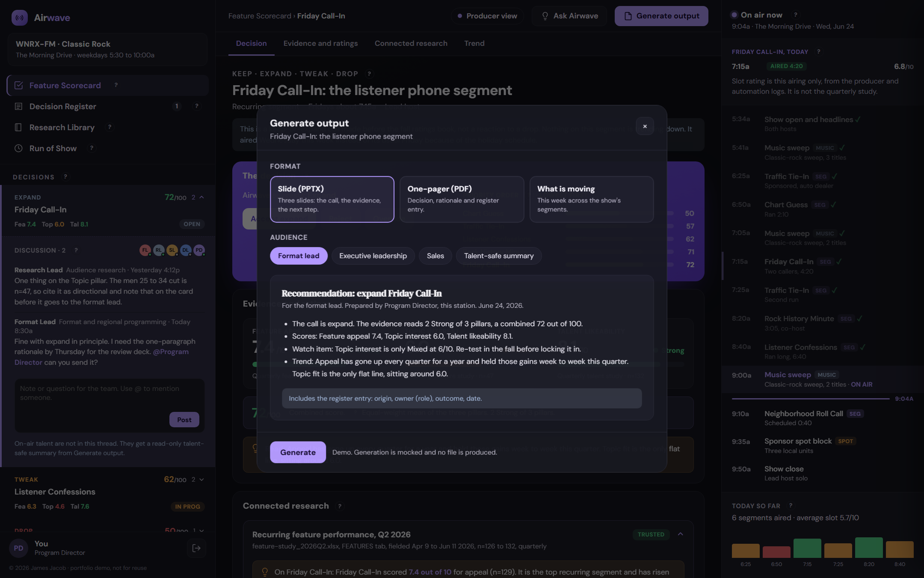Select the What is moving format card

coord(591,199)
